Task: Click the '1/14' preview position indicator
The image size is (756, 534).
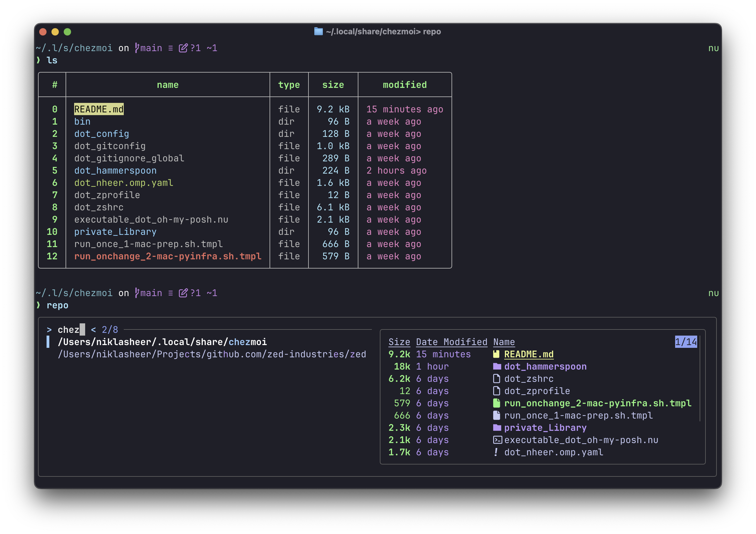Action: tap(686, 342)
